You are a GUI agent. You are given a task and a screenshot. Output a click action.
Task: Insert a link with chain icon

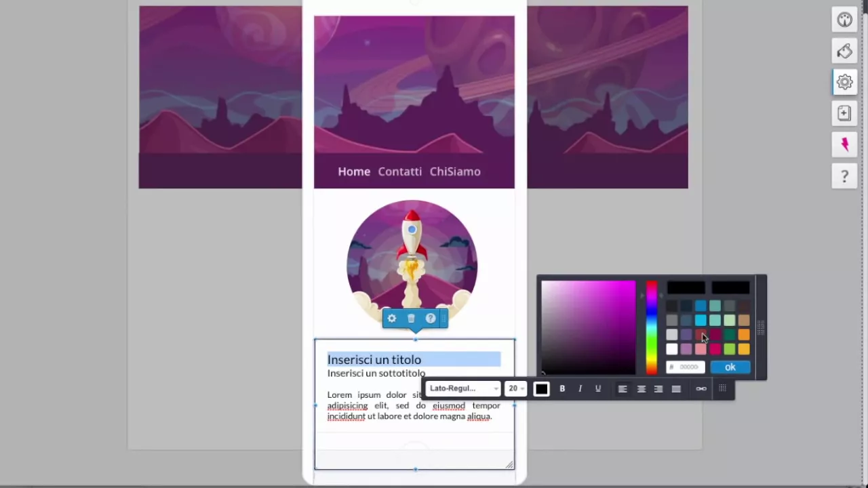coord(701,388)
